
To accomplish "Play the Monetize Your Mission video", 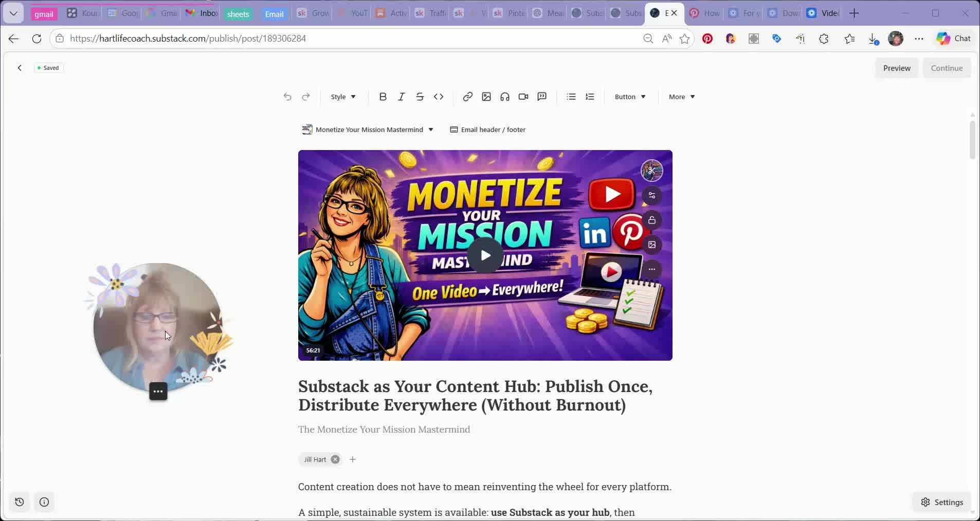I will [485, 255].
